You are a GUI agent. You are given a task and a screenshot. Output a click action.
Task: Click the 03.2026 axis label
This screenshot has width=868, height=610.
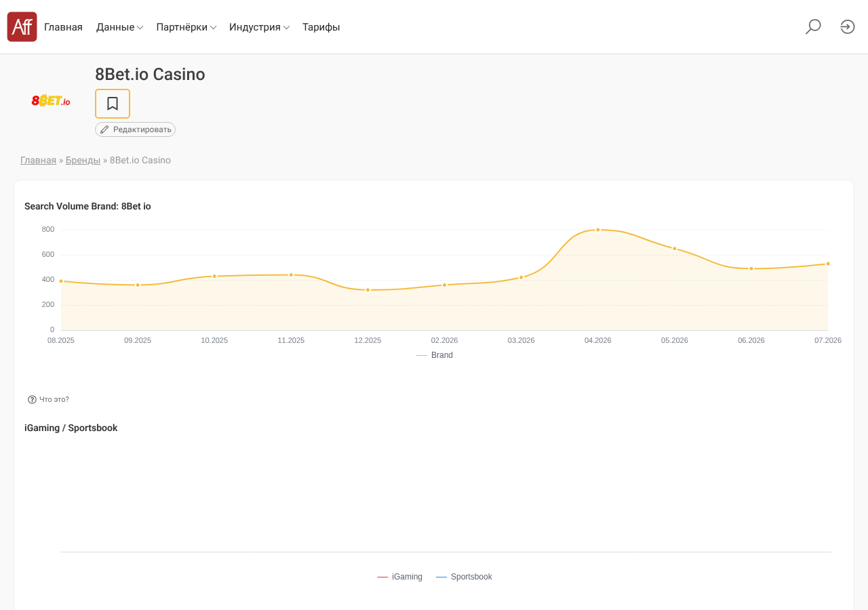[521, 340]
